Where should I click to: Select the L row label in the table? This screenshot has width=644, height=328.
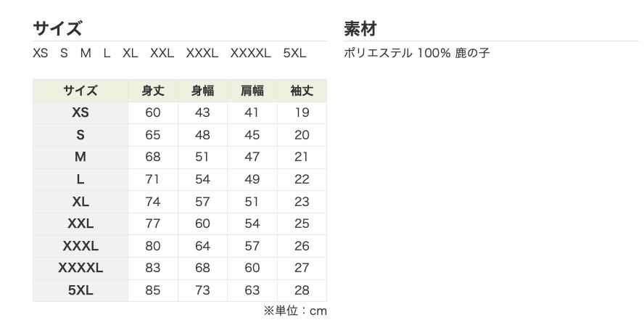(x=80, y=179)
